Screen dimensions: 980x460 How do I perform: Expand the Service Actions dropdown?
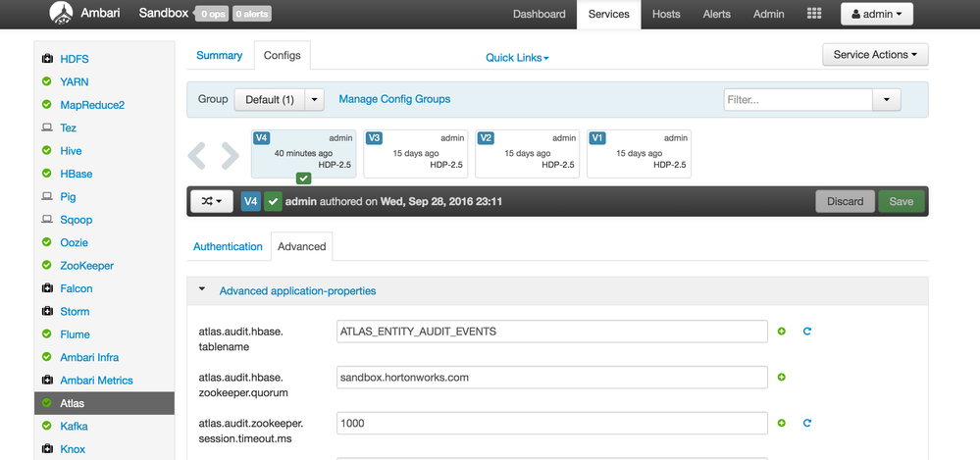[x=875, y=55]
